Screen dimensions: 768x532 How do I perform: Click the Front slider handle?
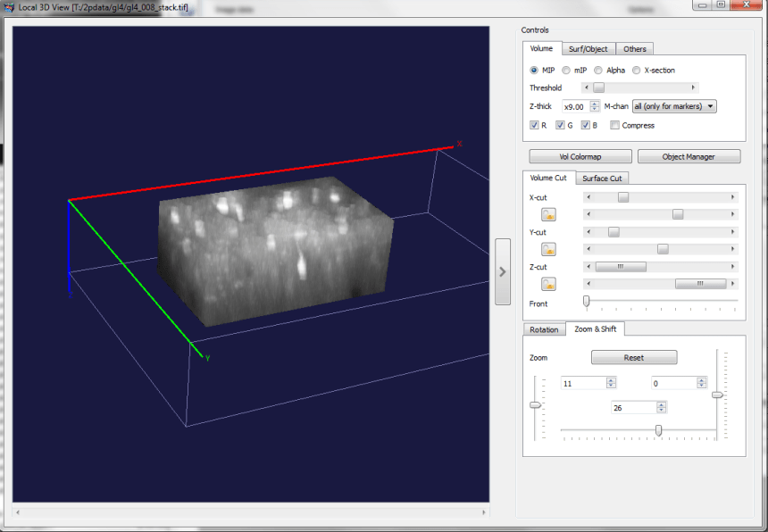point(586,302)
